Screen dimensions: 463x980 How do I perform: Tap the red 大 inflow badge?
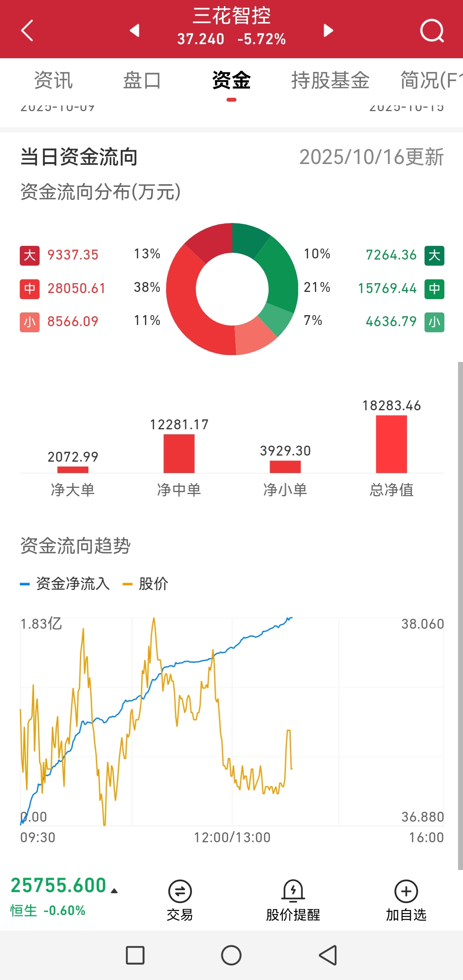[30, 255]
